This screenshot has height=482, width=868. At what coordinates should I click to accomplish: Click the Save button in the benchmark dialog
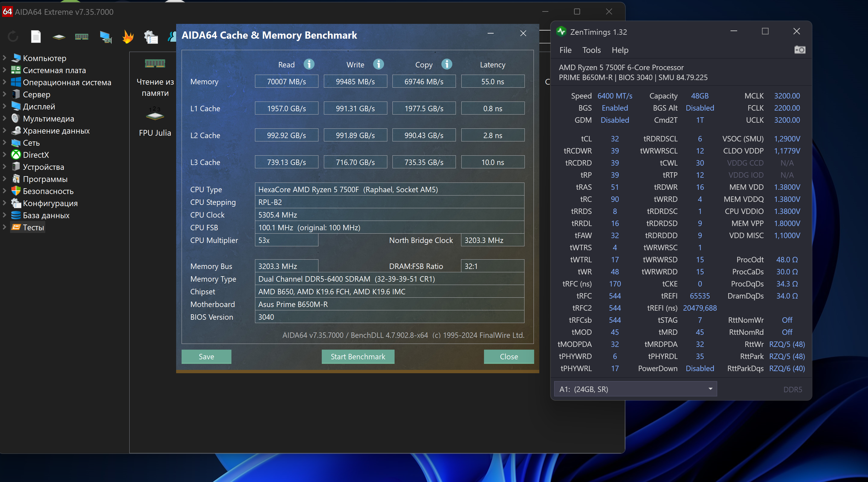pos(206,356)
